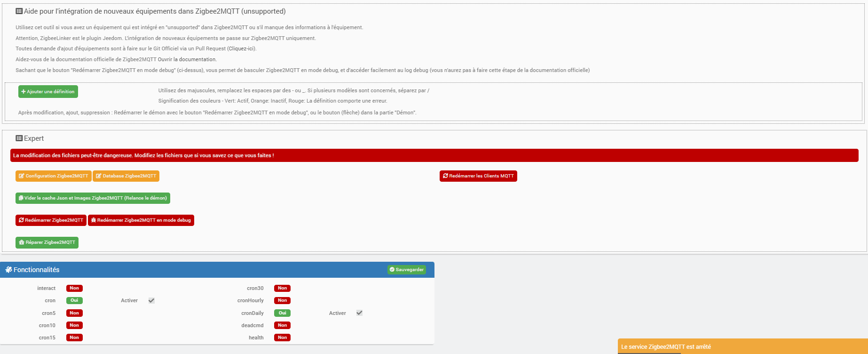
Task: Click the Fonctionnalités panel title
Action: pyautogui.click(x=36, y=270)
